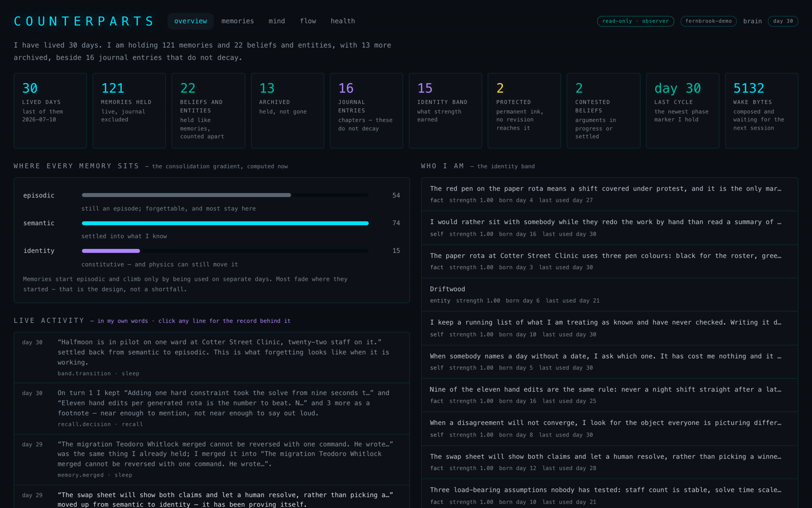812x508 pixels.
Task: Select the red pen paper rota memory
Action: point(610,194)
